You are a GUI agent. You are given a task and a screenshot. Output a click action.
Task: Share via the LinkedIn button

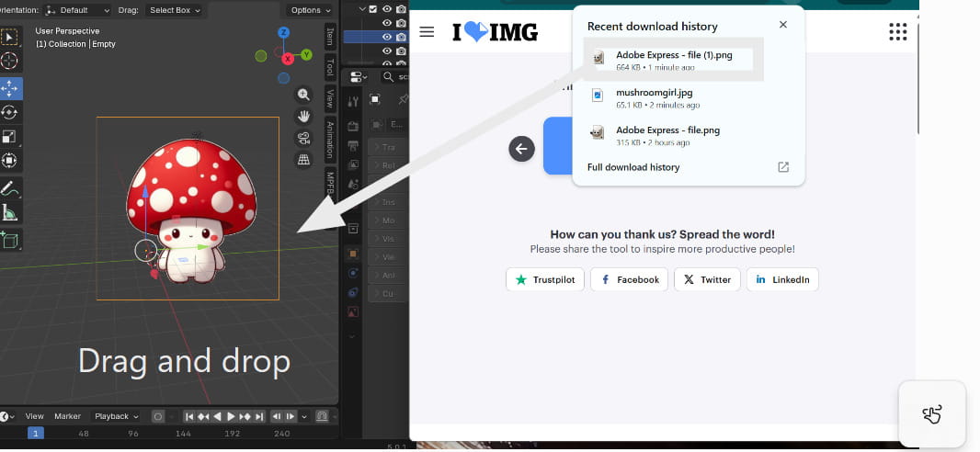[782, 279]
